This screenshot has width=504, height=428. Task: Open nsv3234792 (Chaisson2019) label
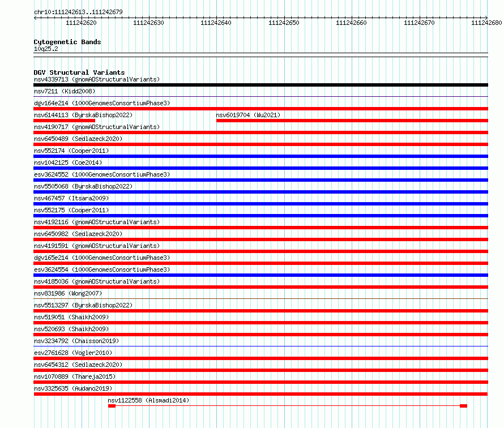point(76,341)
